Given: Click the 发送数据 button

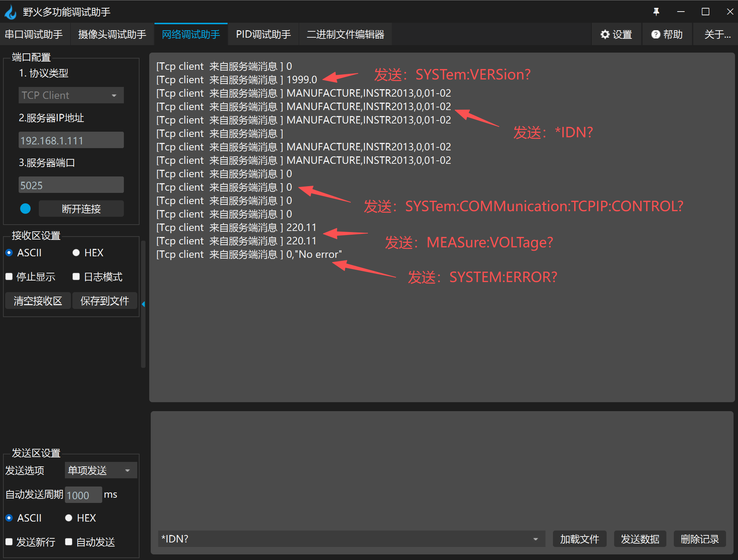Looking at the screenshot, I should tap(640, 539).
